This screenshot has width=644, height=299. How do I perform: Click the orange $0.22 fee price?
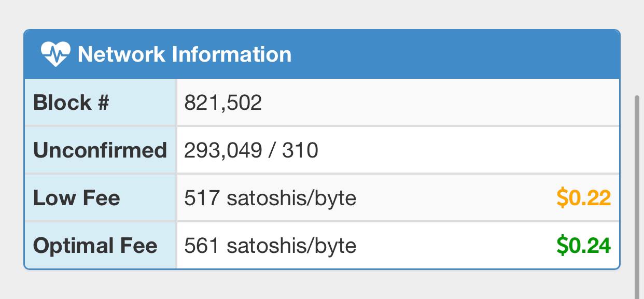pyautogui.click(x=584, y=198)
